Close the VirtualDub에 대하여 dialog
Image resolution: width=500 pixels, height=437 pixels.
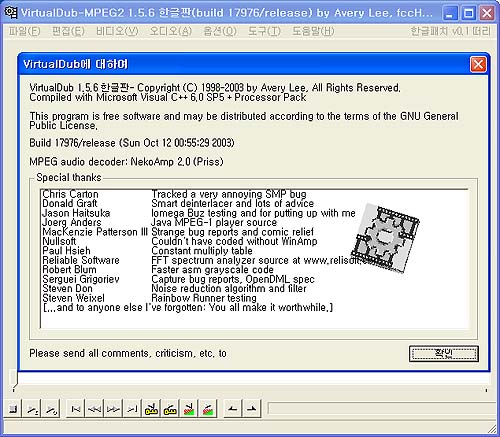pos(478,64)
